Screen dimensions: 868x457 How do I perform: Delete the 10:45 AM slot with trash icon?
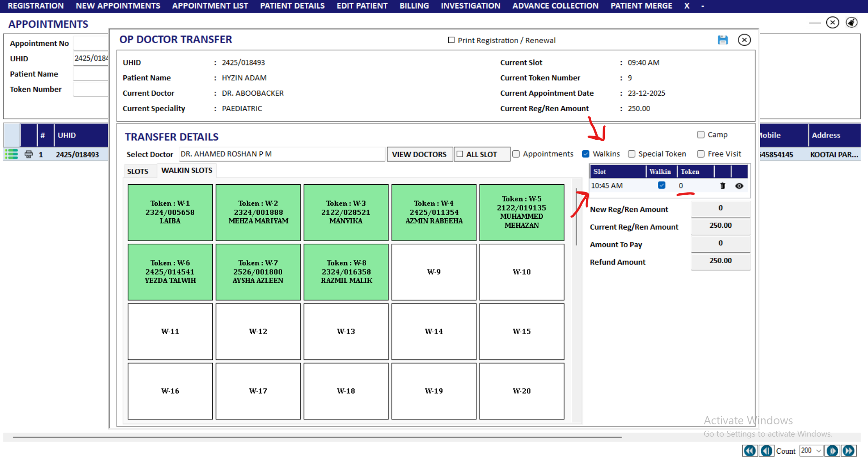coord(722,186)
